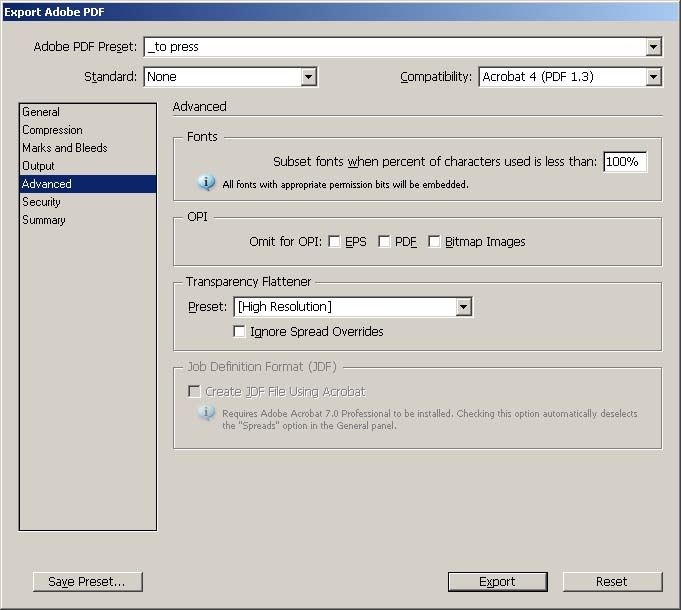The height and width of the screenshot is (610, 681).
Task: Check the Omit PDF option
Action: click(384, 241)
